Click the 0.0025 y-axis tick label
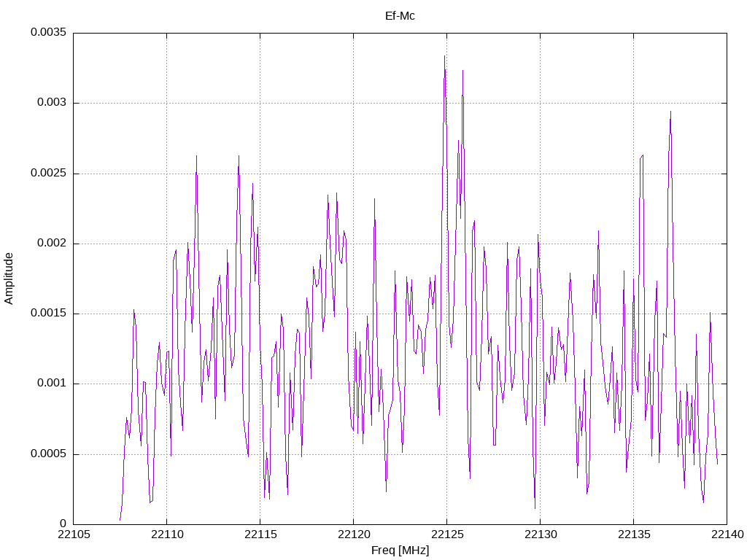This screenshot has height=560, width=747. coord(49,173)
